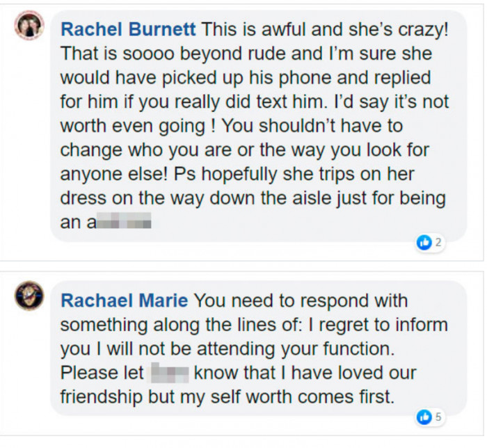Click Rachael Marie's profile avatar
Viewport: 487px width, 448px height.
(29, 296)
